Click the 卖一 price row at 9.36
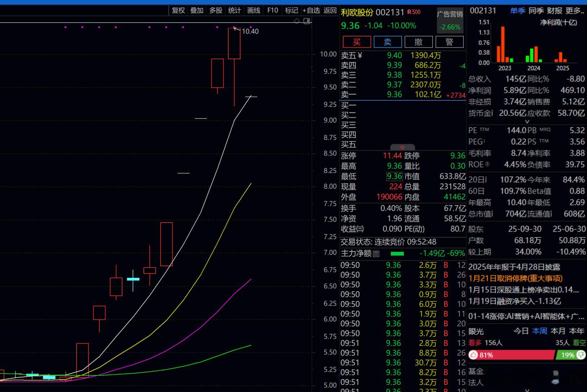 coord(403,95)
